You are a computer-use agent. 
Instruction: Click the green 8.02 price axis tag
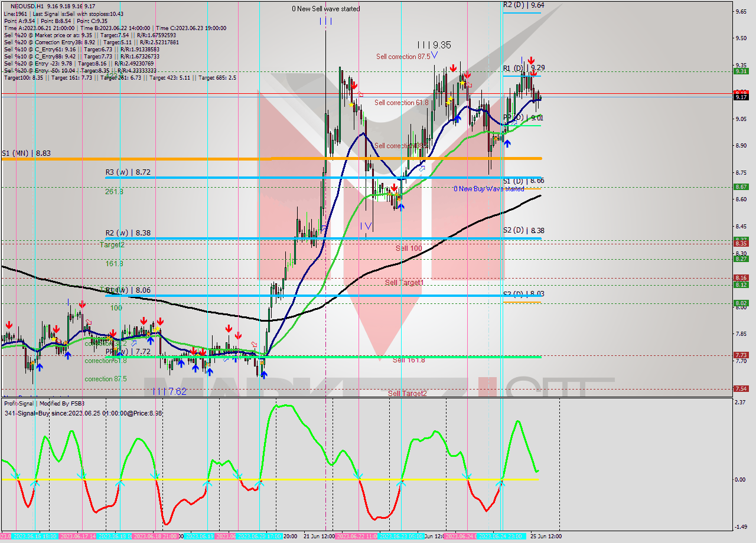741,303
